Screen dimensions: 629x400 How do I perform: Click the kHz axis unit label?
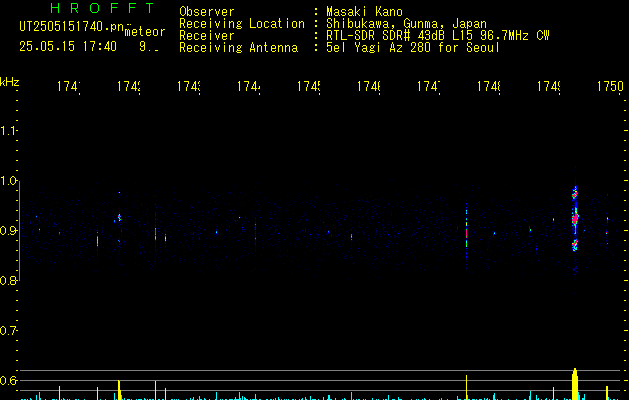click(9, 82)
